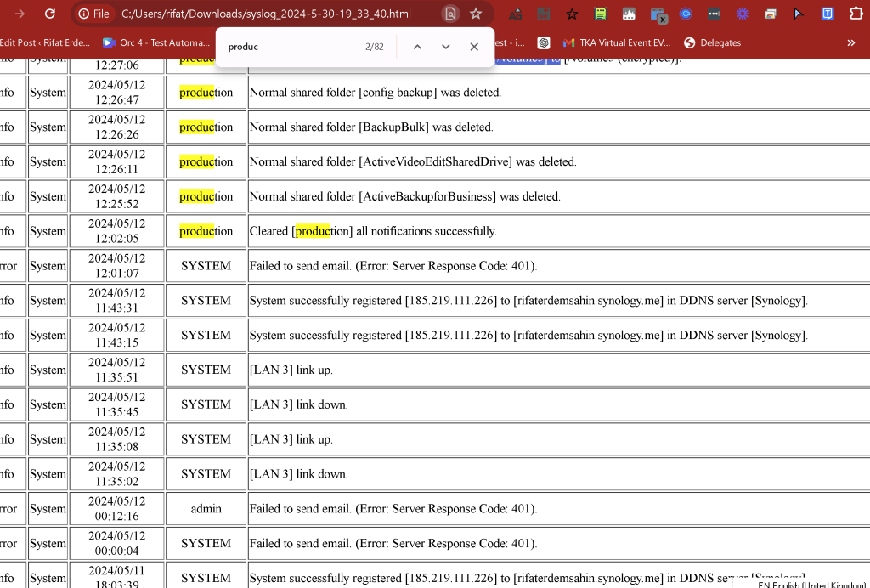Click the timestamp 2024/05/11 18:03:39

(117, 577)
